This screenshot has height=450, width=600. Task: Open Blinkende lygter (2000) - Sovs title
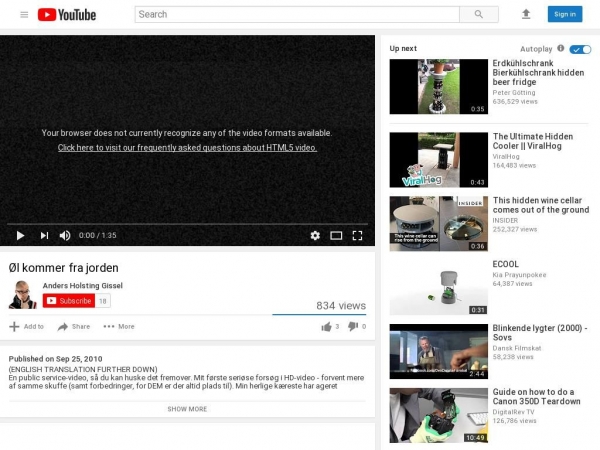[x=540, y=333]
